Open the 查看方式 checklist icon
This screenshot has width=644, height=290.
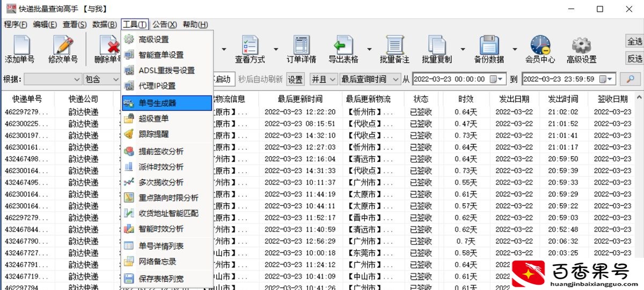click(x=250, y=49)
